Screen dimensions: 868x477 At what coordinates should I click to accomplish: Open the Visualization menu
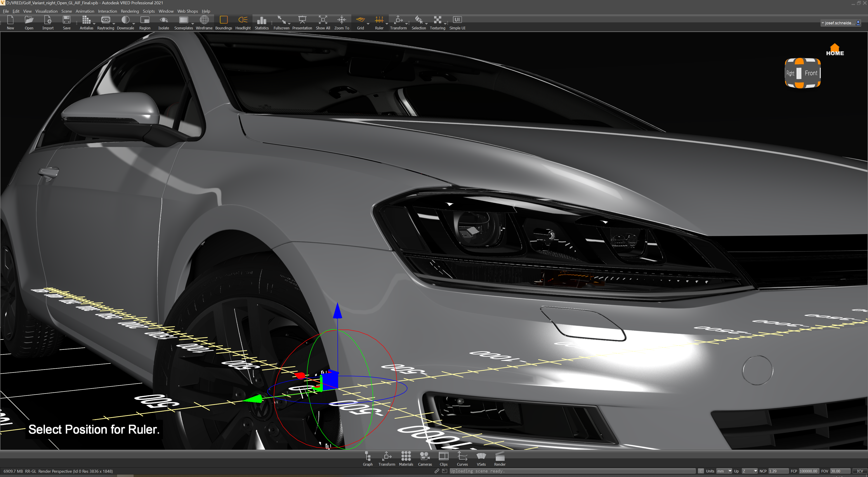[46, 11]
